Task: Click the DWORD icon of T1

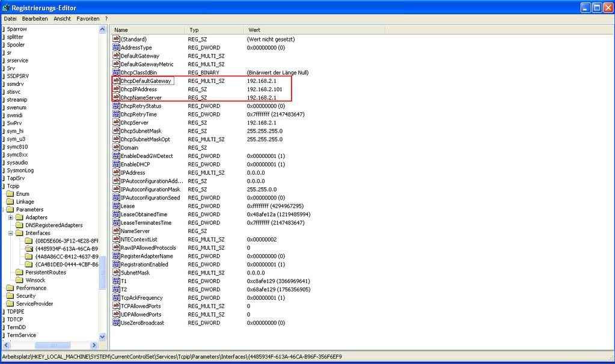Action: (116, 281)
